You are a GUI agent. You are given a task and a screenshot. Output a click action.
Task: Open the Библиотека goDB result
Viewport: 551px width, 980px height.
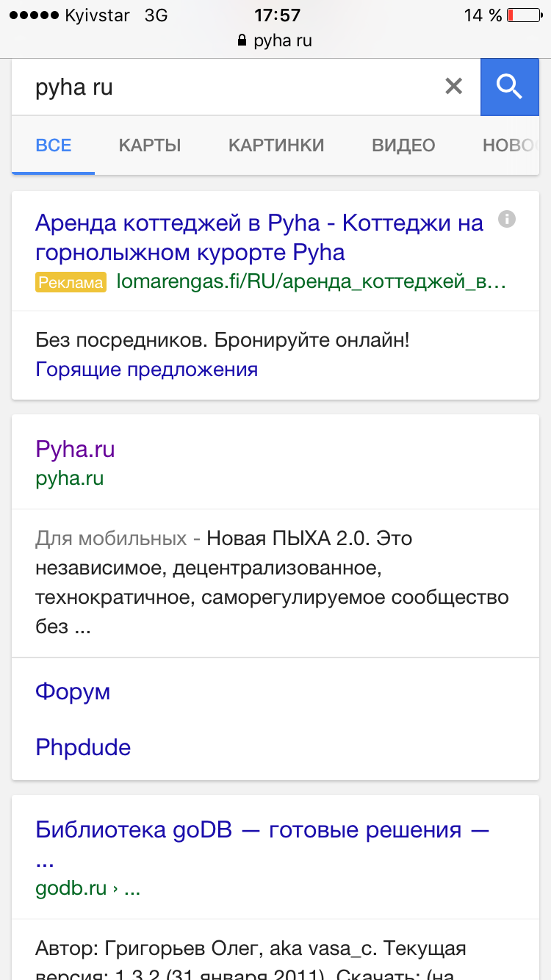[x=262, y=831]
